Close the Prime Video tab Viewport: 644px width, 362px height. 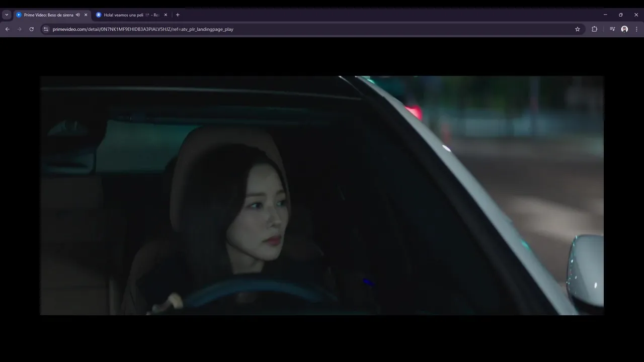[86, 15]
